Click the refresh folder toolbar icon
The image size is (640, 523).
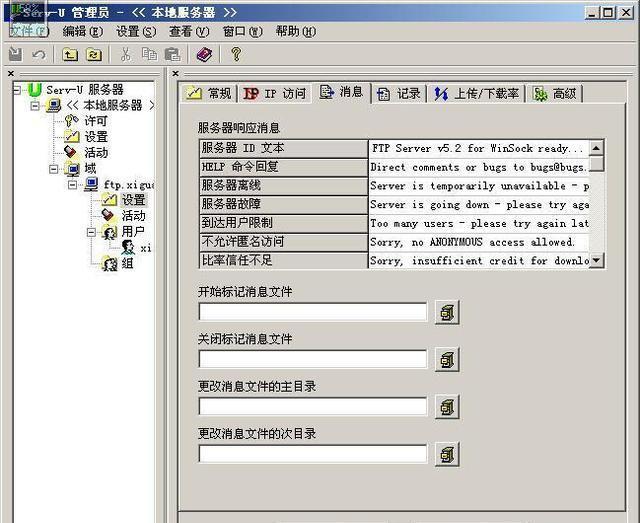tap(94, 54)
